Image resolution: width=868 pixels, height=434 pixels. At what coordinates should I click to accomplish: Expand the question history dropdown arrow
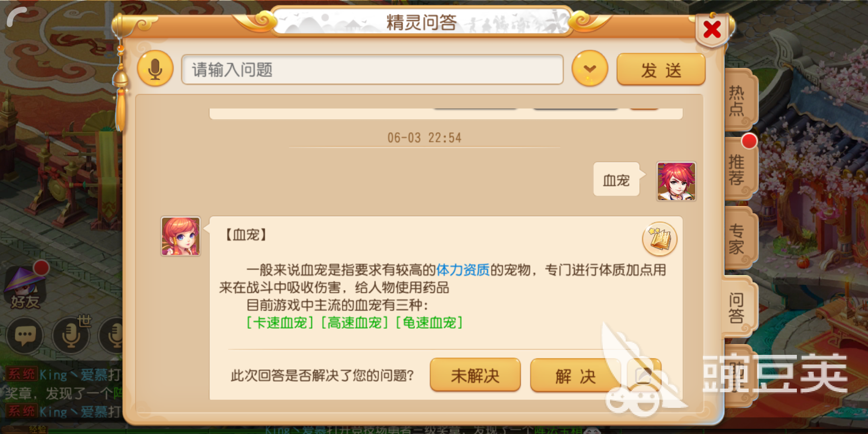(x=590, y=69)
